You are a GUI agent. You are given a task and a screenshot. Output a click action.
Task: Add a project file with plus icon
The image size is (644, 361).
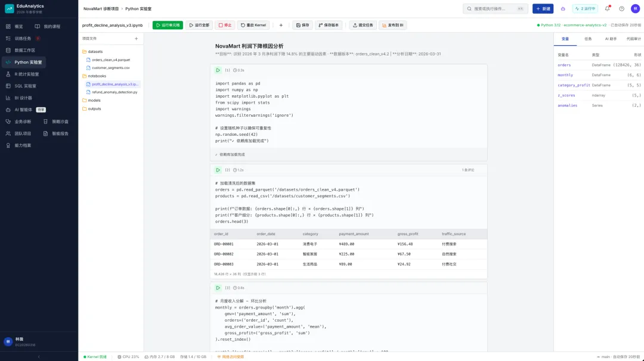coord(137,39)
